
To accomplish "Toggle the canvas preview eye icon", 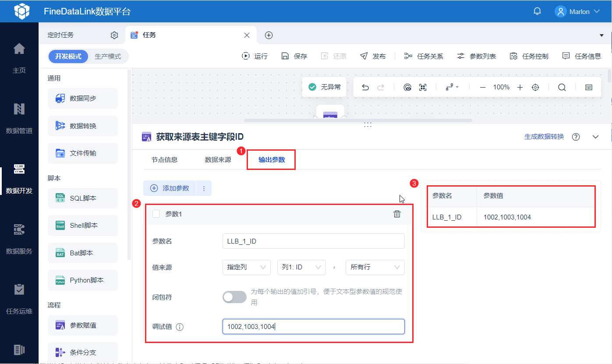I will coord(407,87).
